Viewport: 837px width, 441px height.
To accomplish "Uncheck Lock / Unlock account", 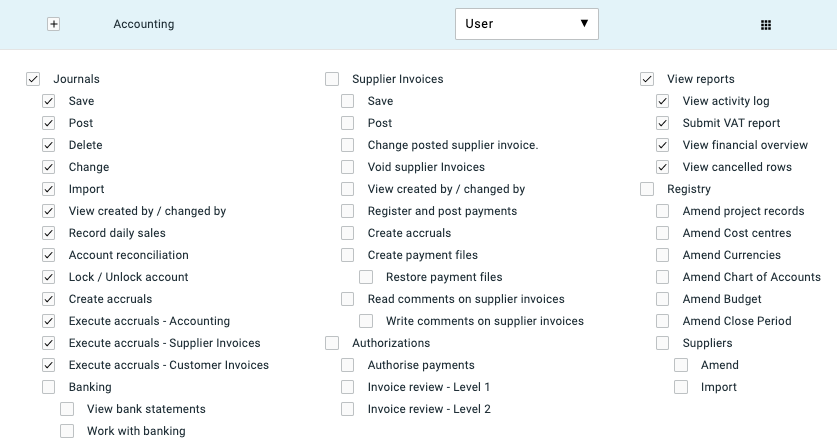I will coord(49,277).
